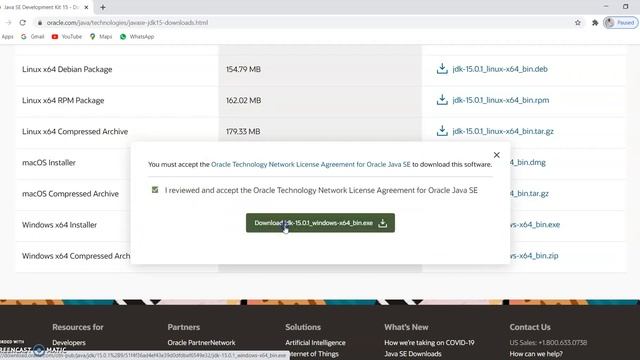Open Developers footer link

[69, 342]
